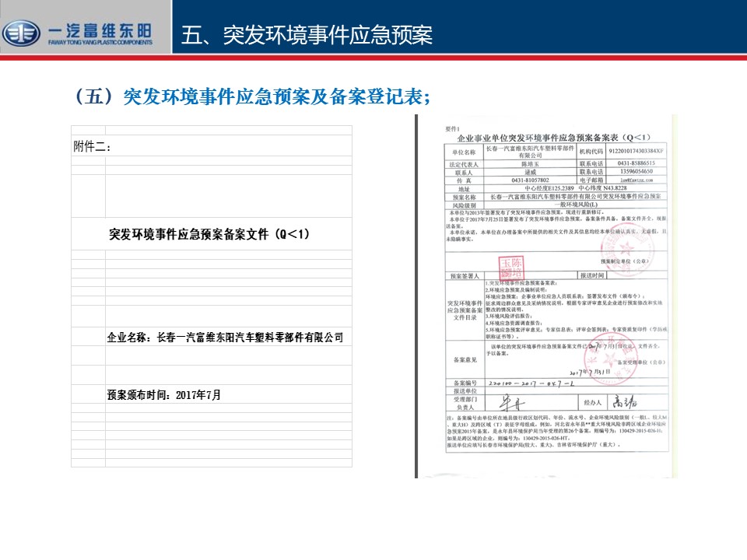Screen dimensions: 747x560
Task: Click the handwritten signature beside 受理部门负责人
Action: point(512,404)
